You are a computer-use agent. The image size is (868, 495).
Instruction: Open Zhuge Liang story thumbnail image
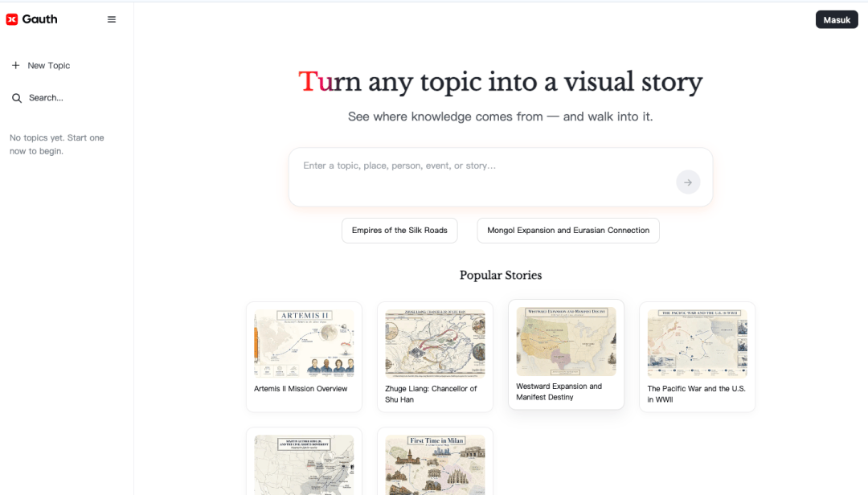pos(435,343)
